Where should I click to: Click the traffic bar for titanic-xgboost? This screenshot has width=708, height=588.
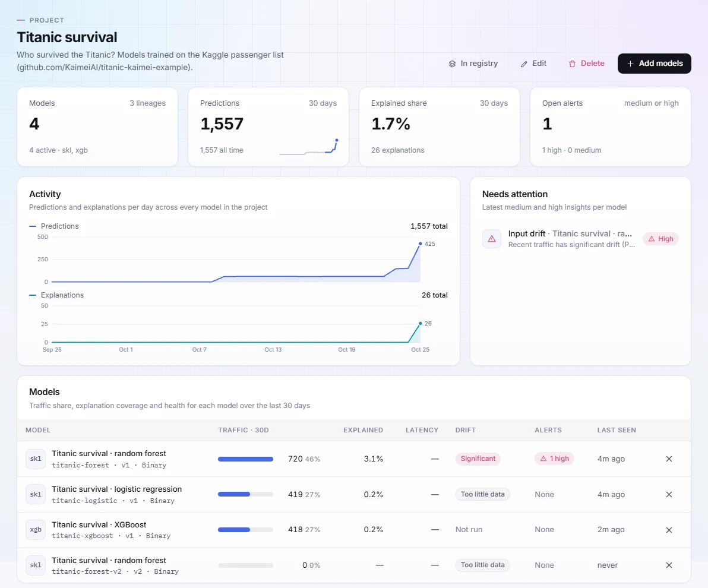click(x=246, y=530)
